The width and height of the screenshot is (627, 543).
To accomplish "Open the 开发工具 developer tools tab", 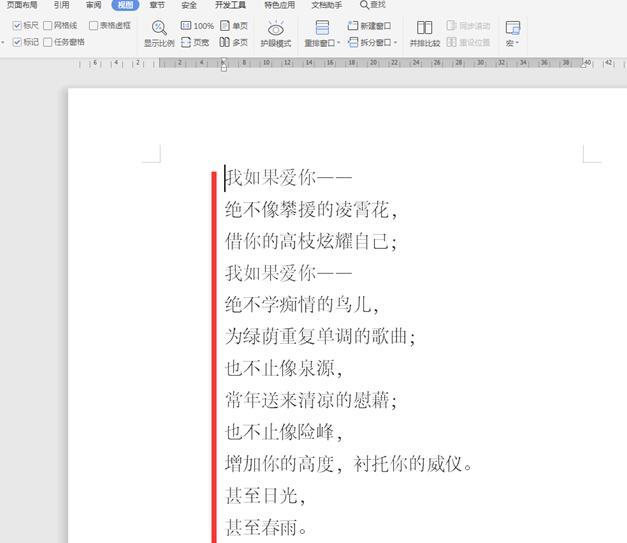I will pyautogui.click(x=230, y=5).
